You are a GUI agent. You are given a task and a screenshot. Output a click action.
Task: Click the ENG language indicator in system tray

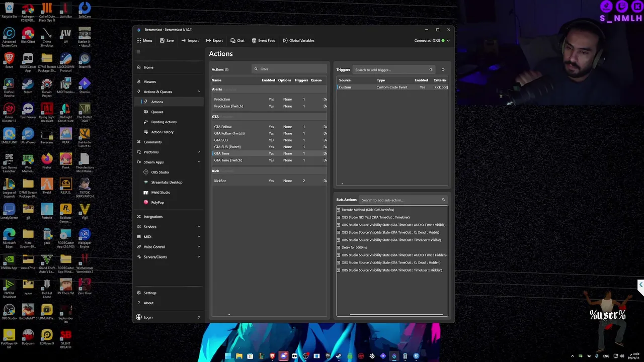(606, 356)
